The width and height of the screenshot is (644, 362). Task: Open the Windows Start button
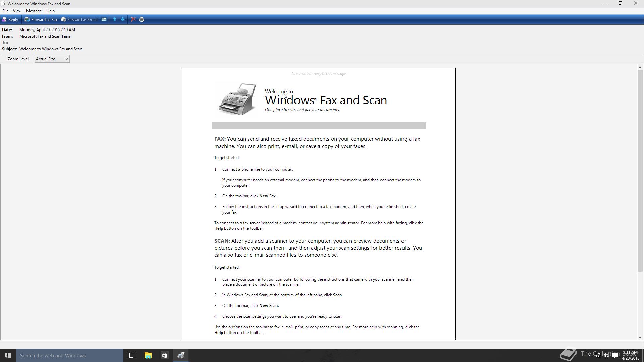[8, 355]
